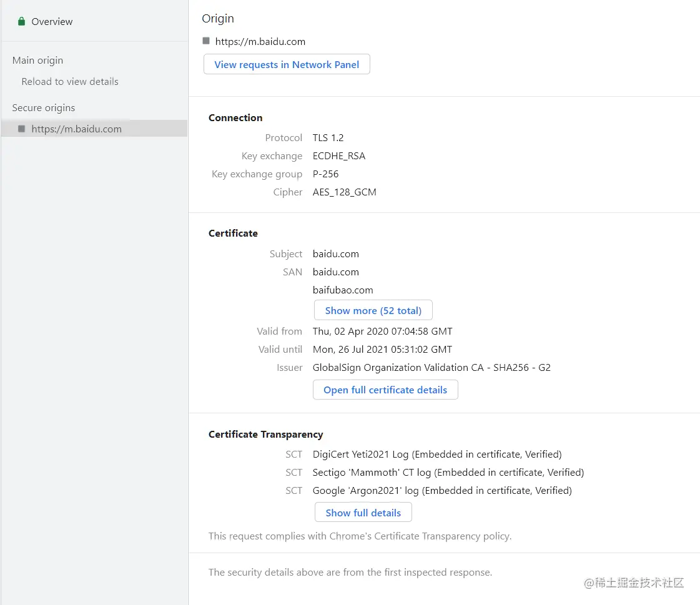The image size is (700, 605).
Task: Click the DigiCert Yeti2021 Log SCT entry
Action: click(x=437, y=455)
